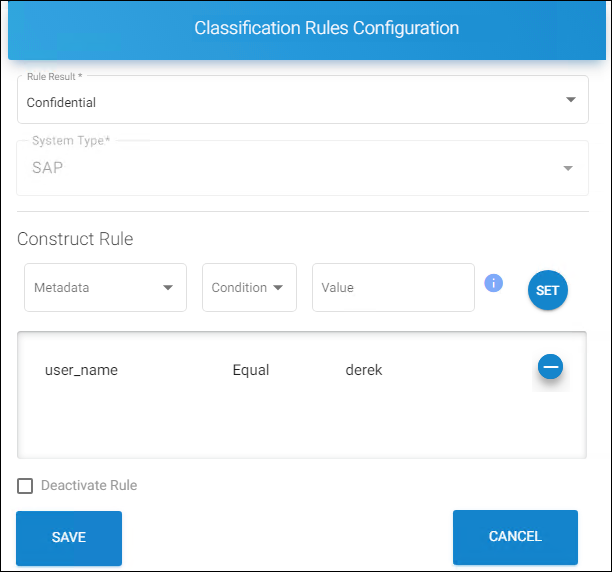Click empty space below the user_name rule

pos(300,425)
